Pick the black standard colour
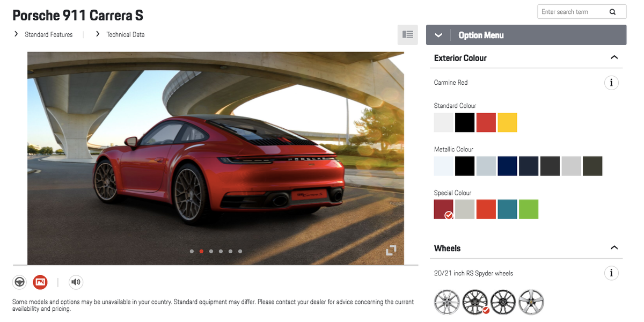Viewport: 644px width, 322px height. [x=465, y=122]
